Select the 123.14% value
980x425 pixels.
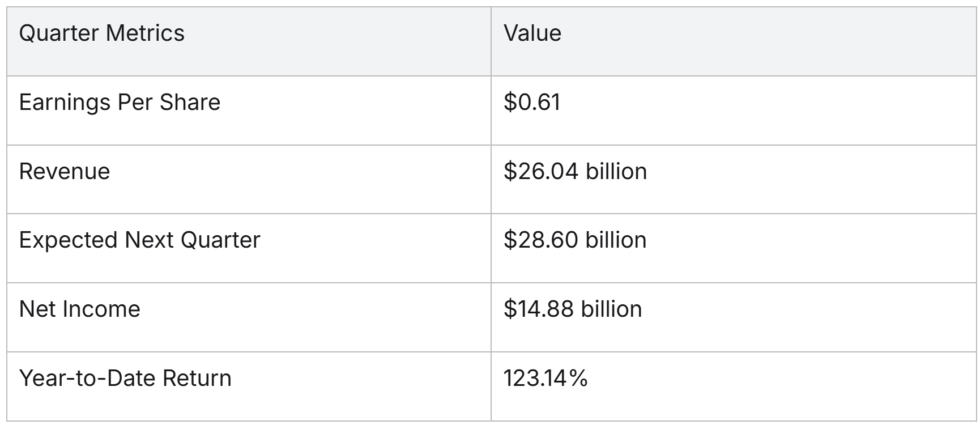[x=546, y=379]
